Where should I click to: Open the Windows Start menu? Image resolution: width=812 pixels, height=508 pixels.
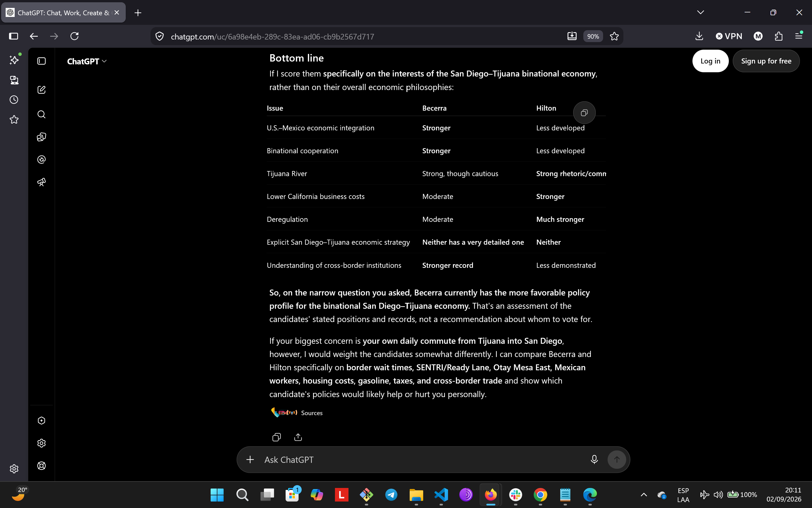[x=217, y=494]
